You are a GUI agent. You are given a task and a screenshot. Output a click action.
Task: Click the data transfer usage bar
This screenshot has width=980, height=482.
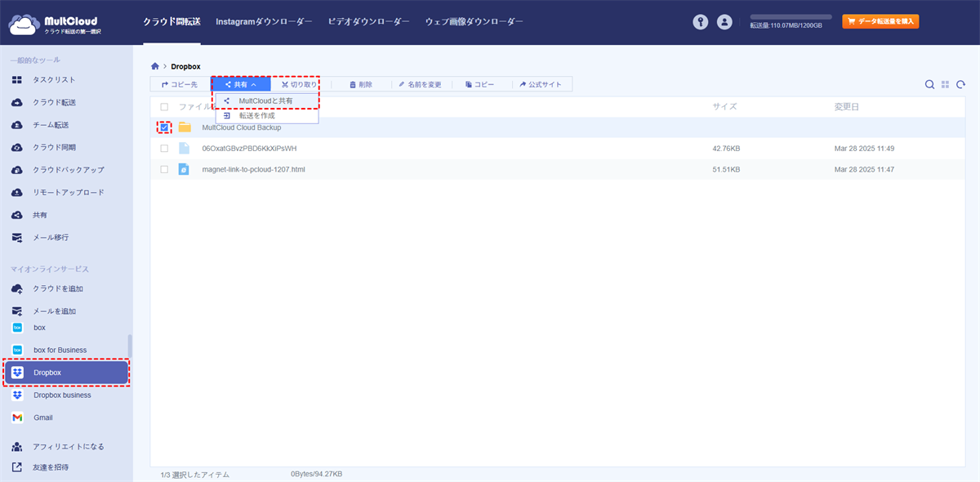791,16
